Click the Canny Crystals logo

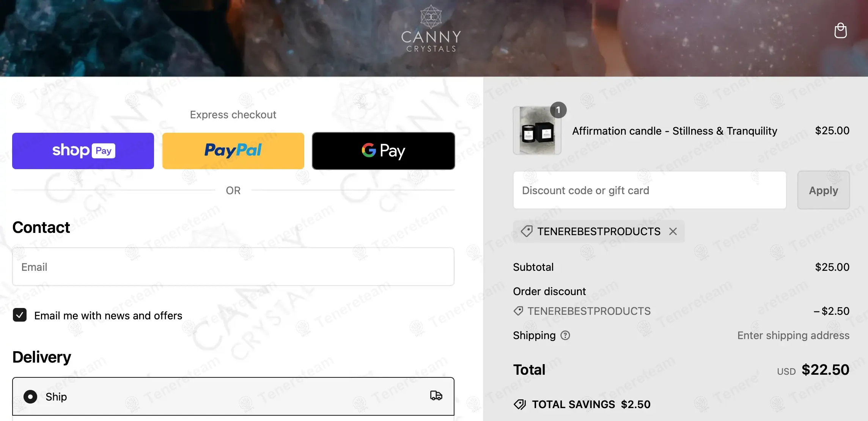pos(431,28)
